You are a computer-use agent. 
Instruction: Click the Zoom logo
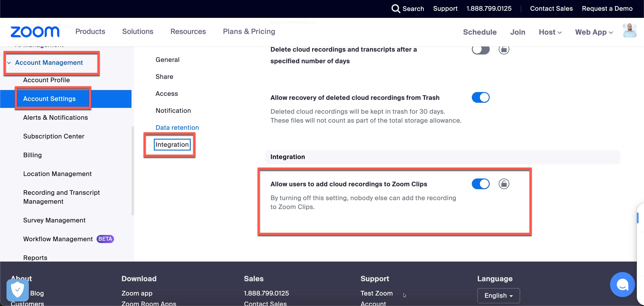pyautogui.click(x=35, y=32)
